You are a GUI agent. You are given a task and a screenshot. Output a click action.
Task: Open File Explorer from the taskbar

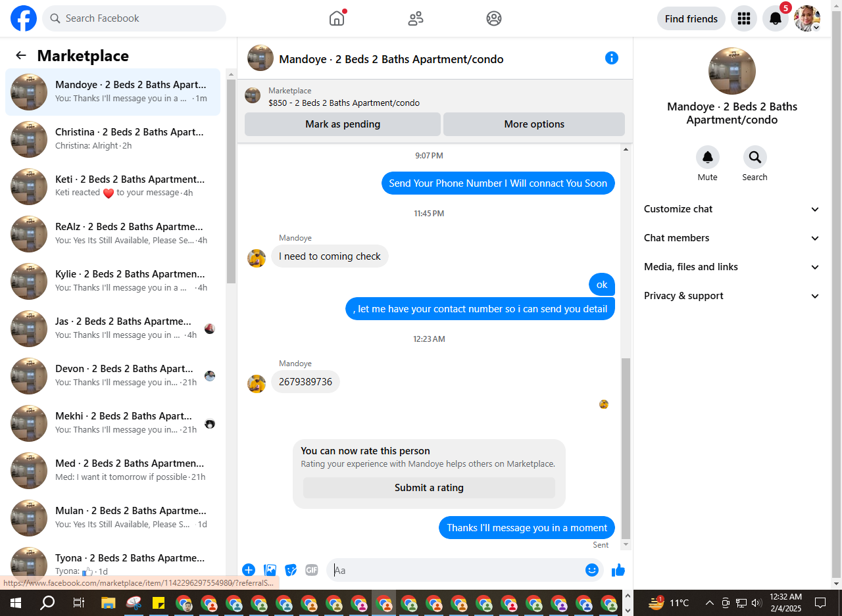click(x=109, y=603)
